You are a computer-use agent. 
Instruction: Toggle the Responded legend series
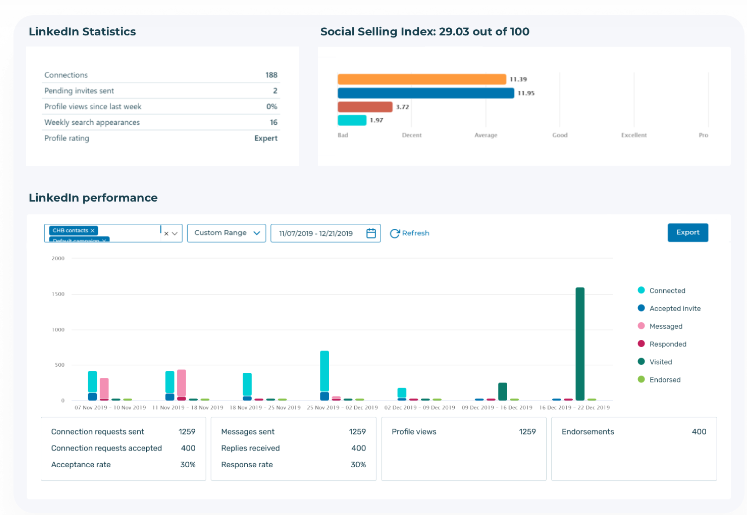662,344
